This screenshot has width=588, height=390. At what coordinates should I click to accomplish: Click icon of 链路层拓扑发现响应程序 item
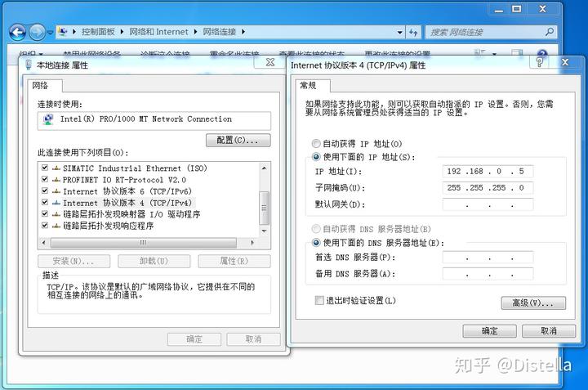pyautogui.click(x=56, y=226)
